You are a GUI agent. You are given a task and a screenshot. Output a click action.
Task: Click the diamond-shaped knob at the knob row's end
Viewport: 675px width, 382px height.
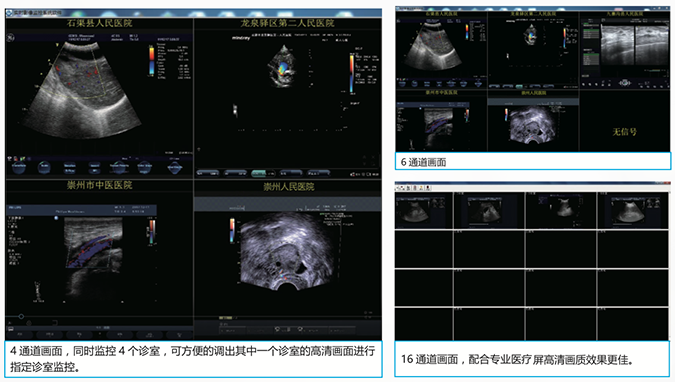[174, 167]
